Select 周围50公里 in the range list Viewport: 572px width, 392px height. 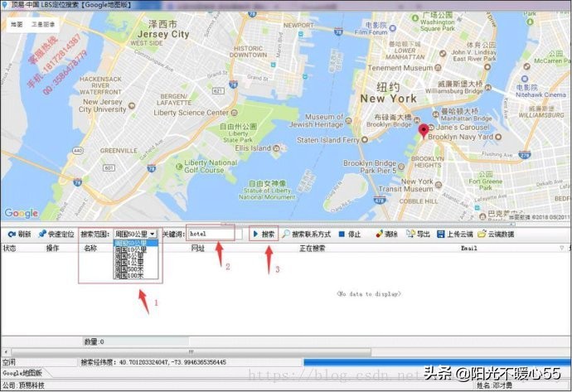point(135,243)
